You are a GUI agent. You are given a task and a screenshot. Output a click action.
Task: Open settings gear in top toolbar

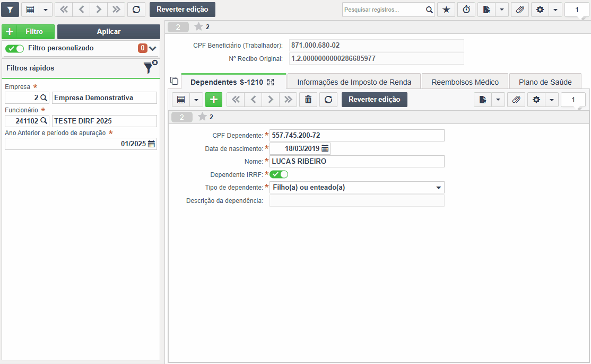(540, 10)
